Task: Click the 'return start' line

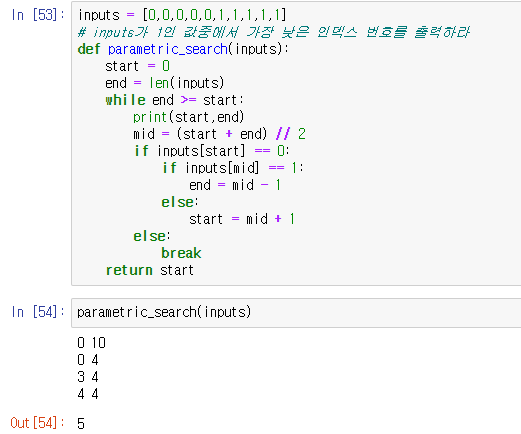Action: [150, 270]
